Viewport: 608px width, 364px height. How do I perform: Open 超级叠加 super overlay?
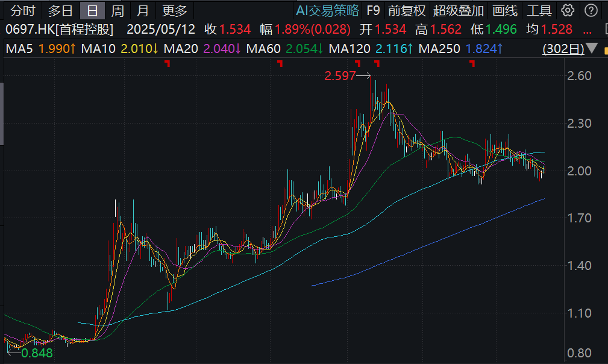coord(459,10)
